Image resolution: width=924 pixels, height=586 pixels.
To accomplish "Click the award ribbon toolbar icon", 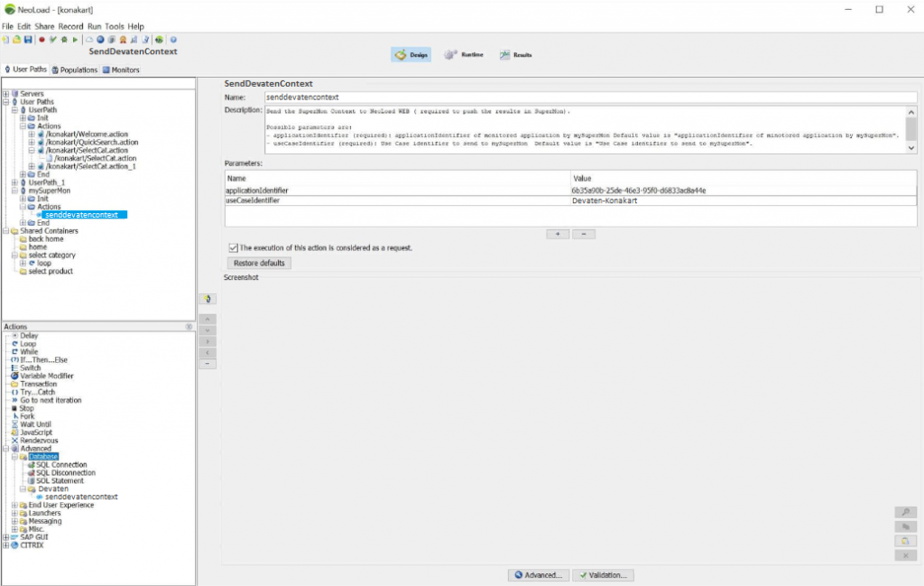I will coord(123,40).
